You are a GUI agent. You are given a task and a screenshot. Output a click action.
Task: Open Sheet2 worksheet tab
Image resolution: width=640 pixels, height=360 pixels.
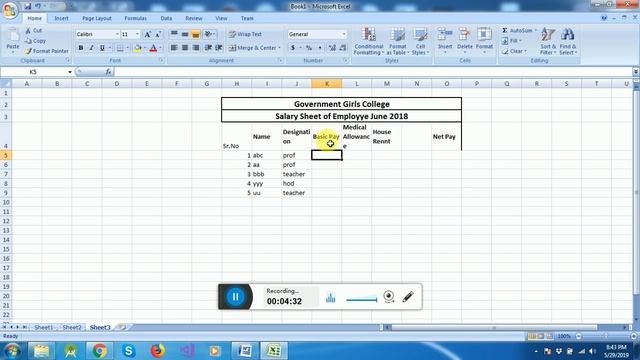72,327
